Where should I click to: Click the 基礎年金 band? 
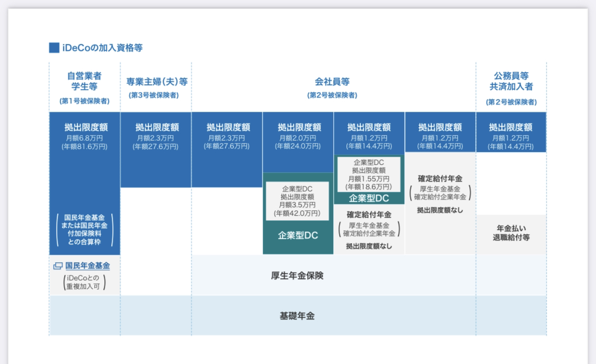pyautogui.click(x=298, y=316)
